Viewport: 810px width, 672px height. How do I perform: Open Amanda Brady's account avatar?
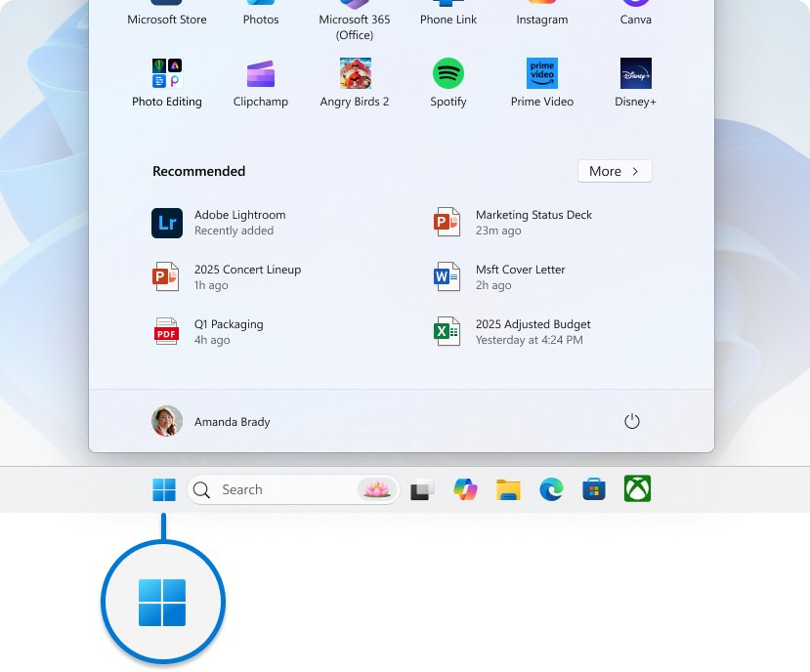coord(167,421)
